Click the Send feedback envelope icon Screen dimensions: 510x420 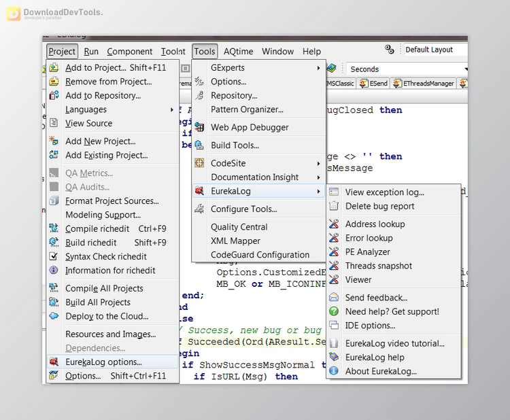click(x=334, y=297)
